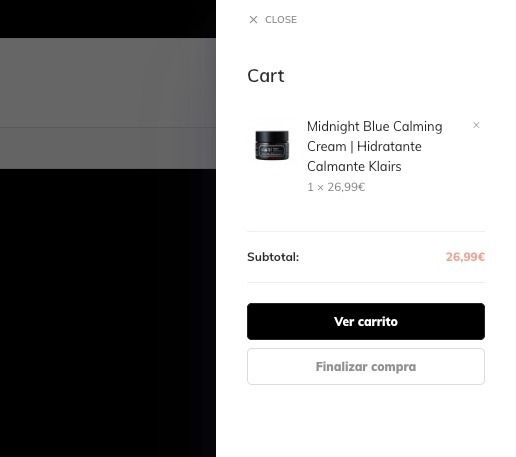516x457 pixels.
Task: Click the 1 × 26,99€ quantity line
Action: (336, 187)
